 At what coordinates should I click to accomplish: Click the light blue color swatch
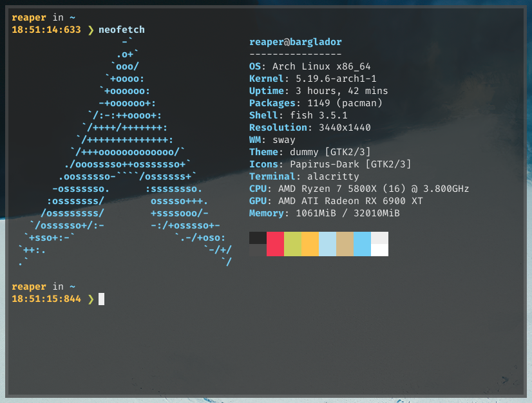coord(327,243)
